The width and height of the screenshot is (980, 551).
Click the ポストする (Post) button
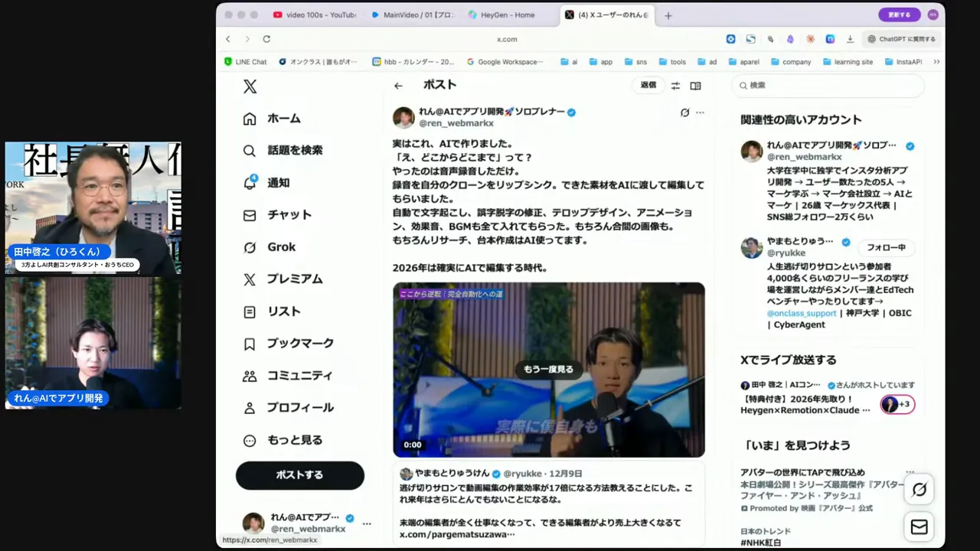click(299, 474)
